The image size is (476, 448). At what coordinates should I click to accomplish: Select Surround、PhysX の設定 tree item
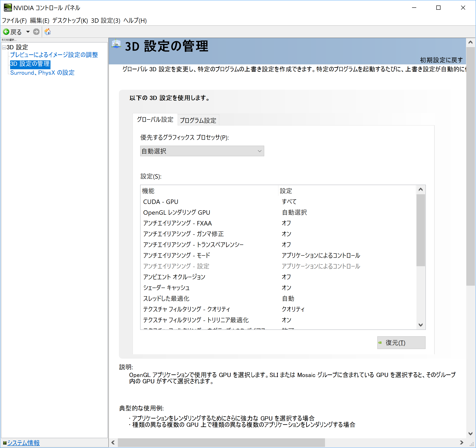(42, 73)
